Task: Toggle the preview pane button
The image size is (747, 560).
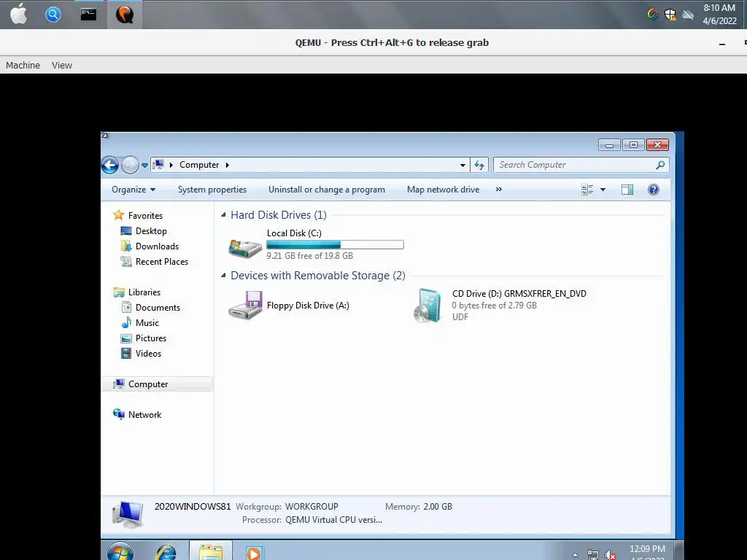Action: coord(627,190)
